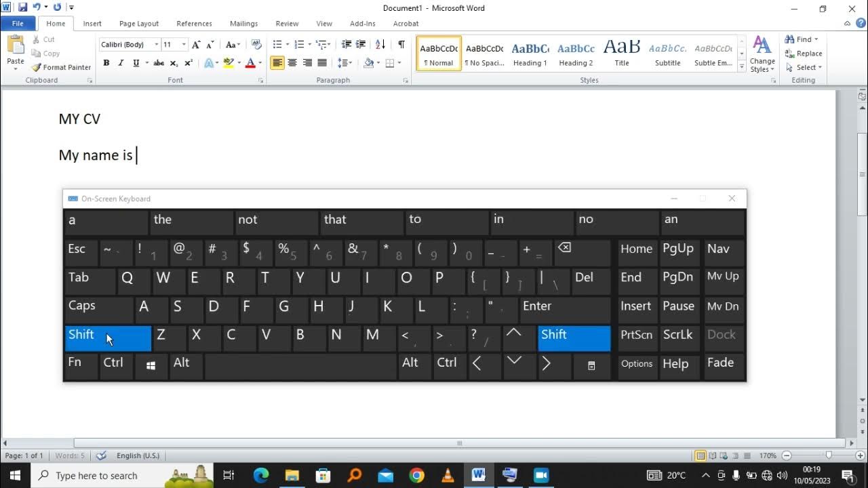Toggle strikethrough text formatting

pos(159,63)
